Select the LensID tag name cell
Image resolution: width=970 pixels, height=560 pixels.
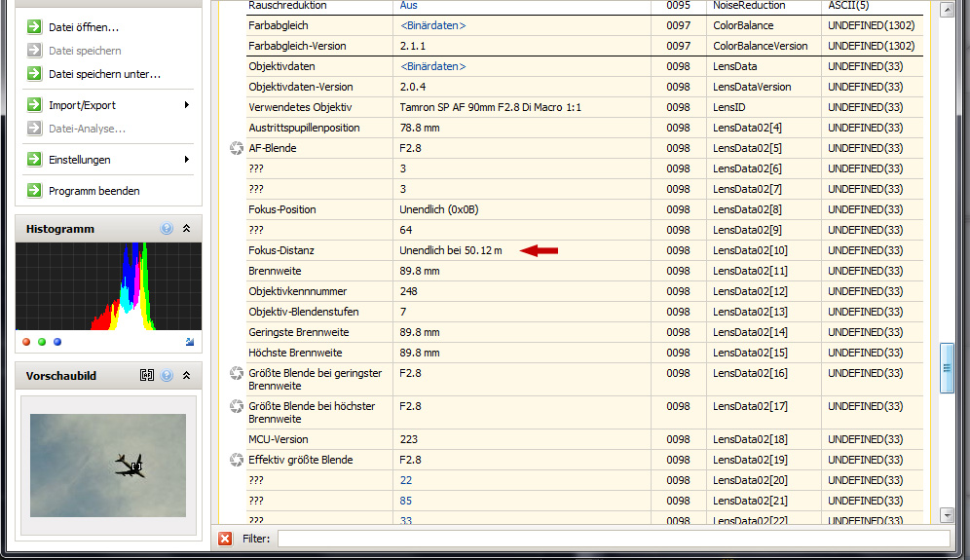click(728, 107)
